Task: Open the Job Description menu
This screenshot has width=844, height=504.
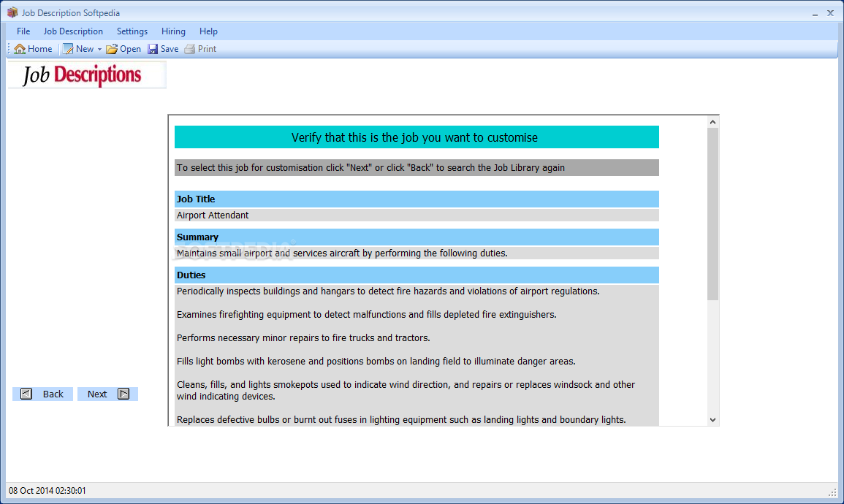Action: coord(73,31)
